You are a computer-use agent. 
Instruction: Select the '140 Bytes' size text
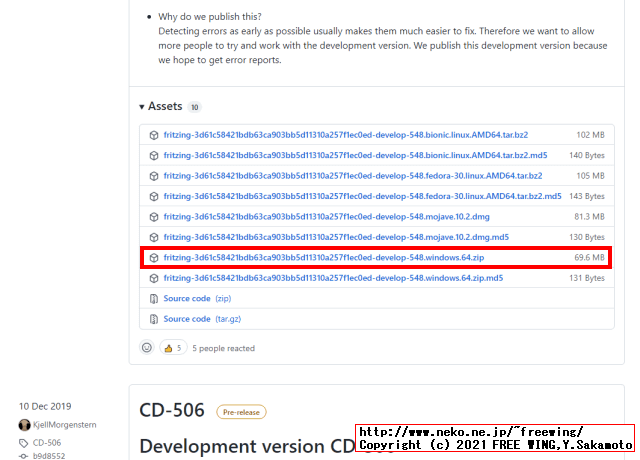587,156
